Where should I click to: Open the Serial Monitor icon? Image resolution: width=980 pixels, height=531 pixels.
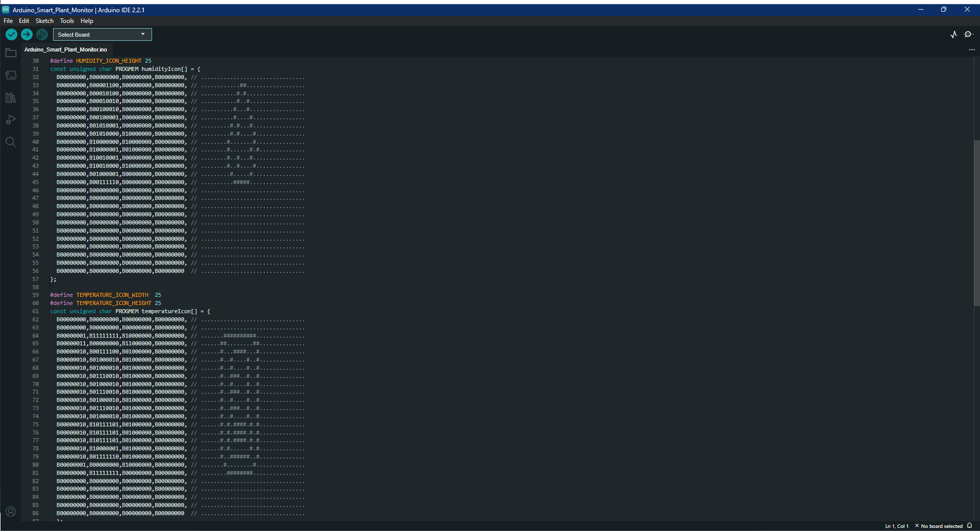[969, 34]
